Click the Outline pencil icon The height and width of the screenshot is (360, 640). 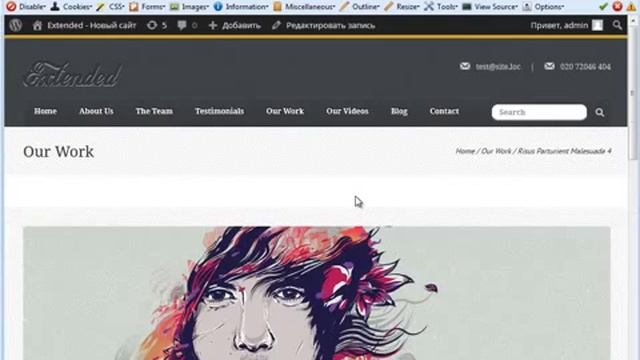pyautogui.click(x=344, y=7)
